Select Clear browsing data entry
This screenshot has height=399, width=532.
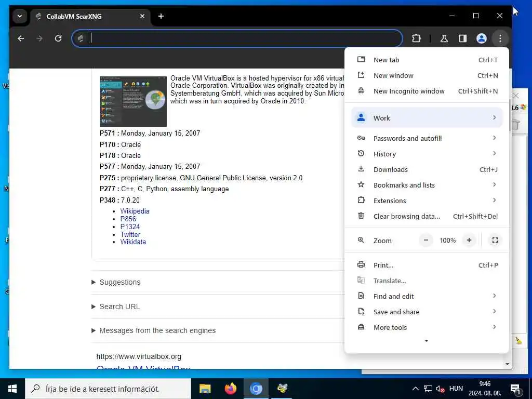[x=427, y=217]
